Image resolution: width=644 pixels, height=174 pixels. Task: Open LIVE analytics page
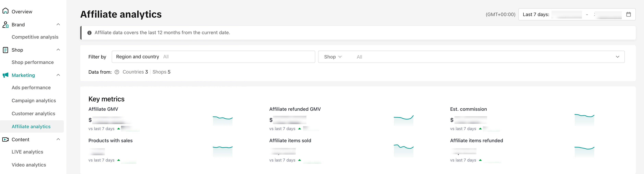pyautogui.click(x=27, y=152)
